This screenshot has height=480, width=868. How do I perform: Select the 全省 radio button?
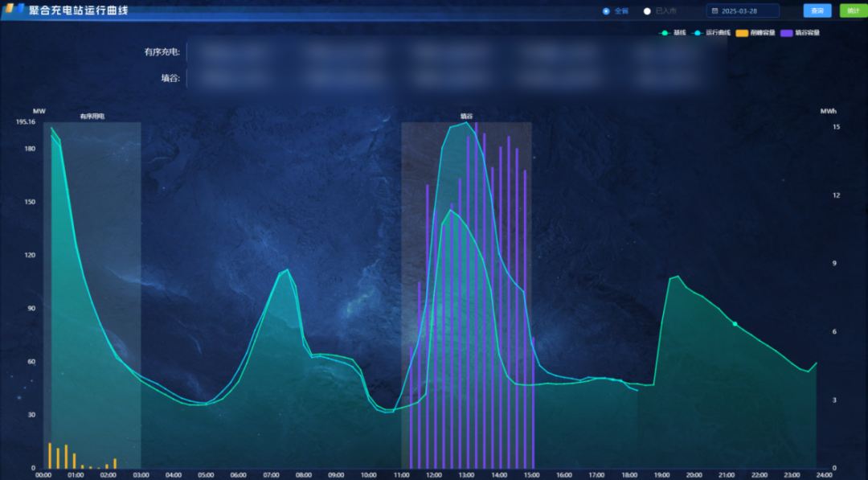[x=607, y=11]
